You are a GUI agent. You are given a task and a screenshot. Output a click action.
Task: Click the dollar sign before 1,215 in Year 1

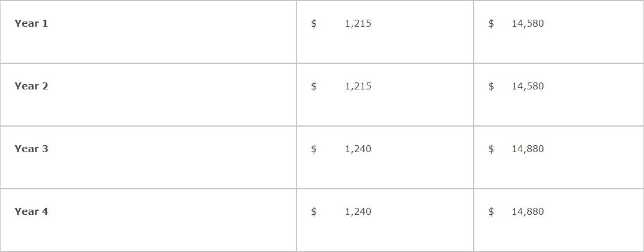(314, 23)
